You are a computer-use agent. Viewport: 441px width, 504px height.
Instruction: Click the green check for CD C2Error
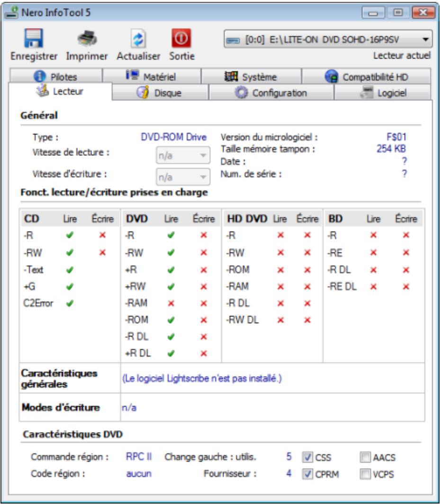70,303
